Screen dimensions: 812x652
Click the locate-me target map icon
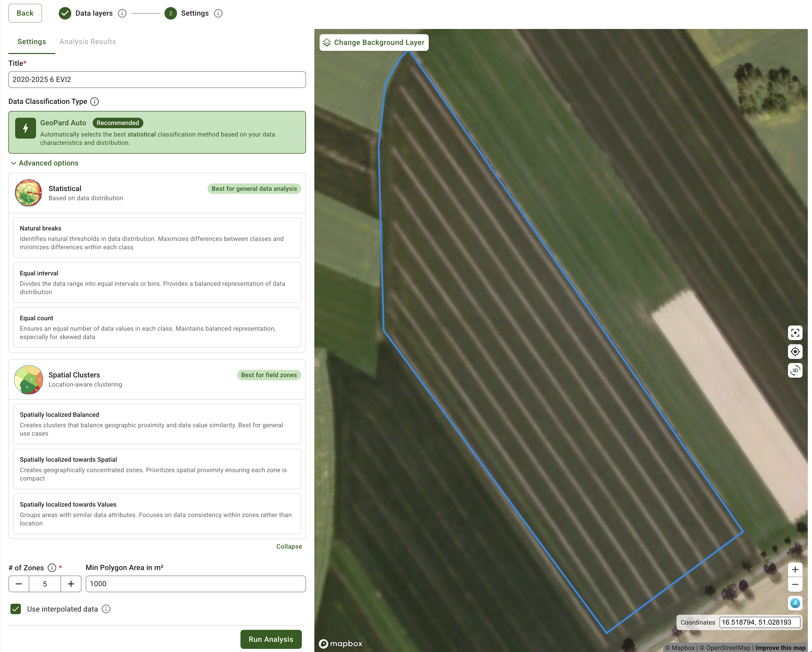pyautogui.click(x=795, y=352)
